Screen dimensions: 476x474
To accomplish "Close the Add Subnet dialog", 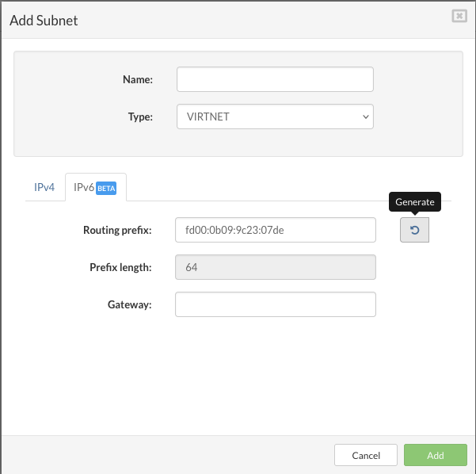I will [459, 16].
